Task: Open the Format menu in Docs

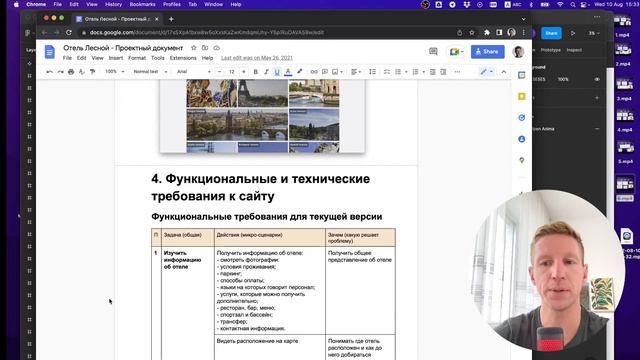Action: [137, 58]
